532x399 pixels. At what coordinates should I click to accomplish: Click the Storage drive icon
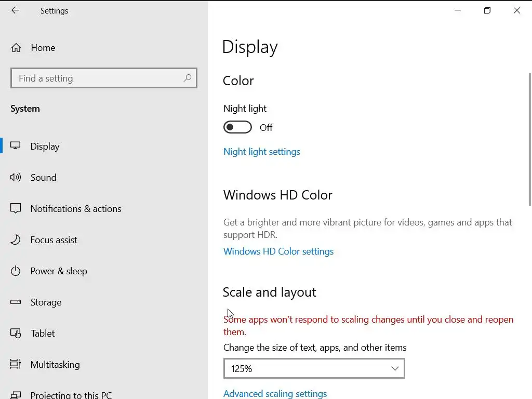click(16, 302)
